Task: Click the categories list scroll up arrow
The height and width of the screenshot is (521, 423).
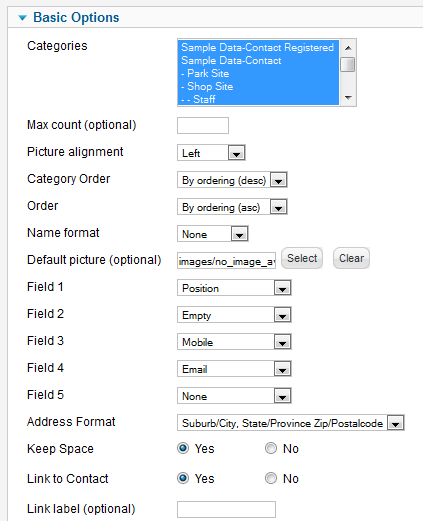Action: [348, 48]
